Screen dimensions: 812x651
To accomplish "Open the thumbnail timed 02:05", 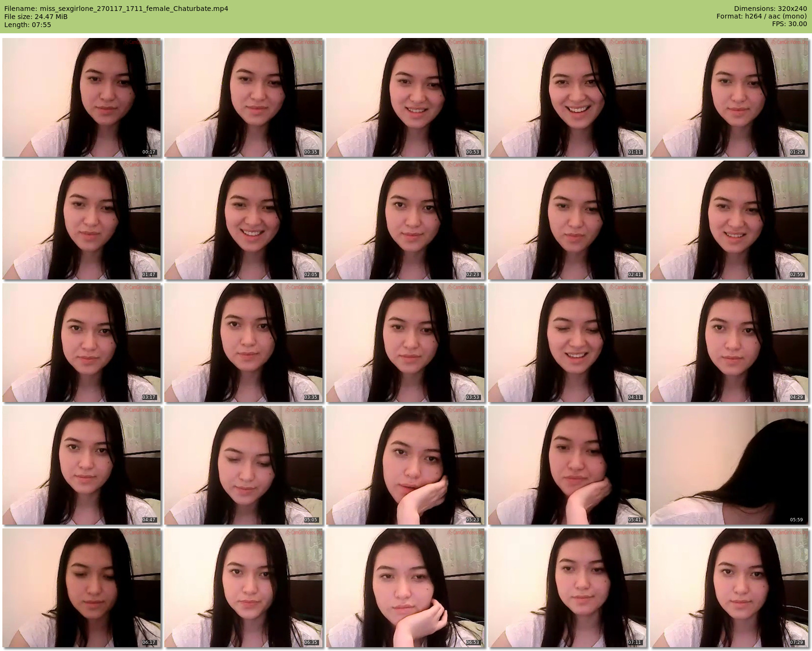I will (x=244, y=220).
